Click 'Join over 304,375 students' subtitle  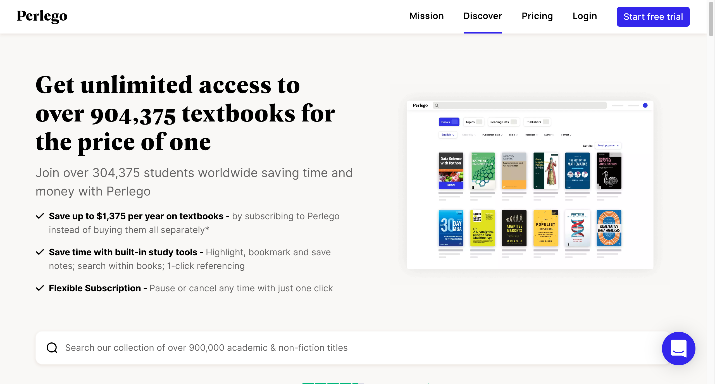click(194, 182)
